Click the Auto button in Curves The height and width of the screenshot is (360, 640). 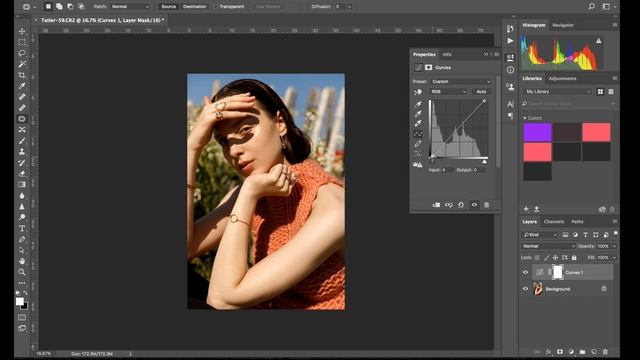tap(481, 92)
